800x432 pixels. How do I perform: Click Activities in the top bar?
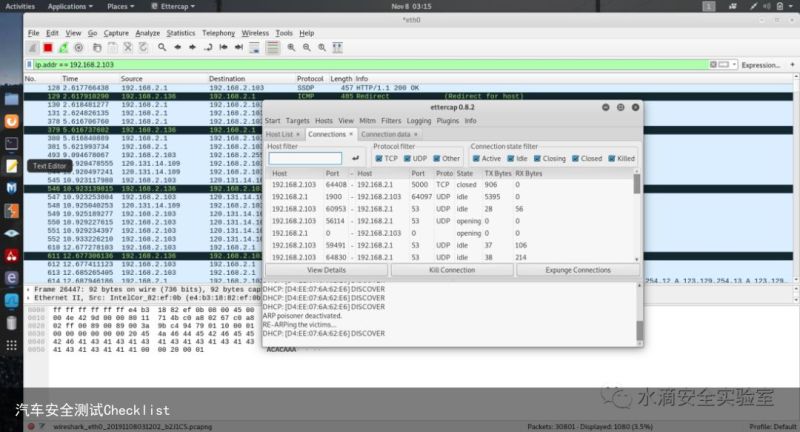coord(20,6)
